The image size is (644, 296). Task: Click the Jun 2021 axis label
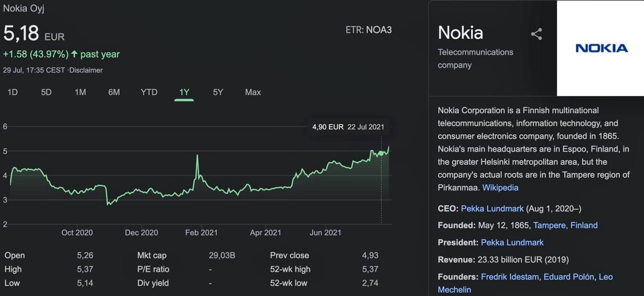point(326,233)
